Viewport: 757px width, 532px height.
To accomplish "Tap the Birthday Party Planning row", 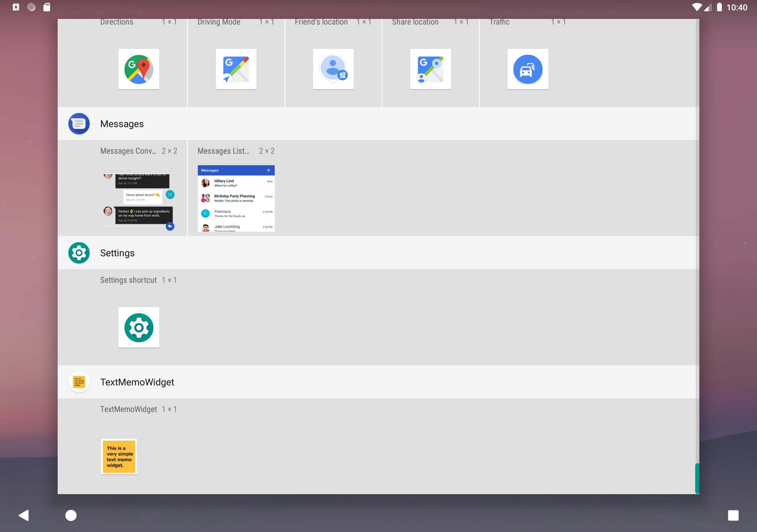I will tap(236, 198).
